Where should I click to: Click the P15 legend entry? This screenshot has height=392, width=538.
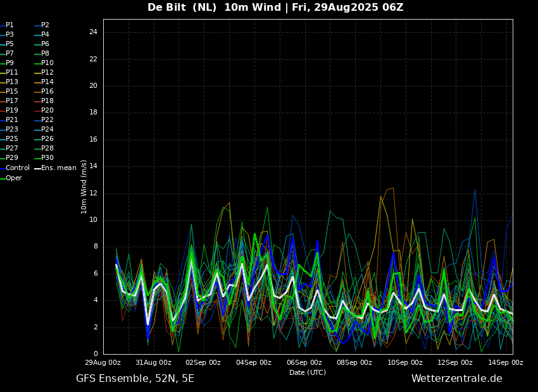[x=9, y=92]
